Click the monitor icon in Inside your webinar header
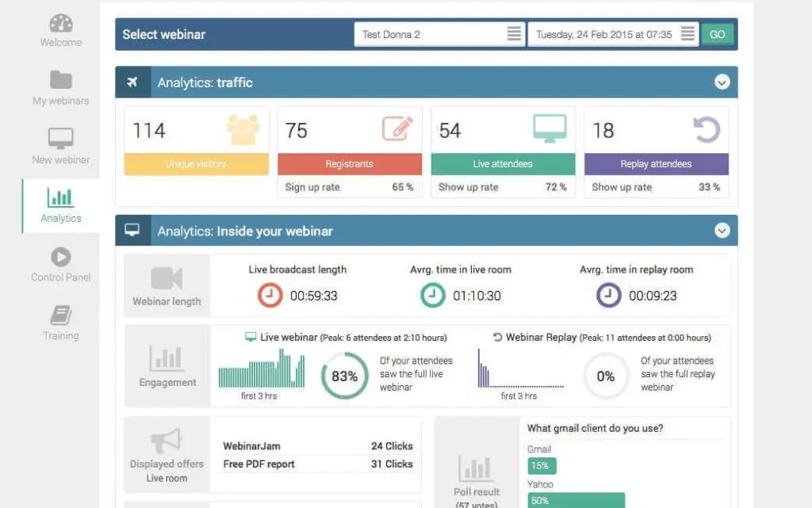812x508 pixels. point(132,230)
